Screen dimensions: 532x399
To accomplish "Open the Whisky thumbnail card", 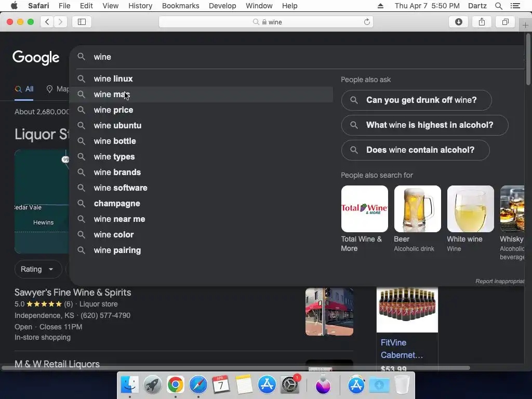I will click(x=512, y=209).
